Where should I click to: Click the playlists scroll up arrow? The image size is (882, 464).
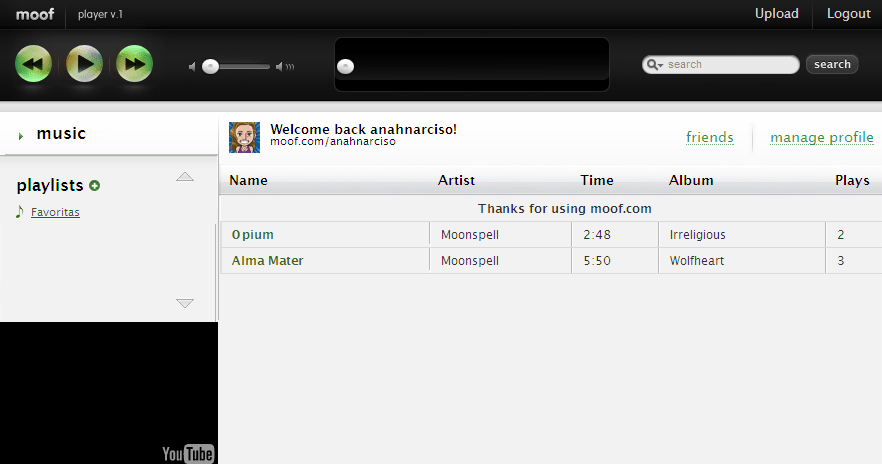click(184, 177)
